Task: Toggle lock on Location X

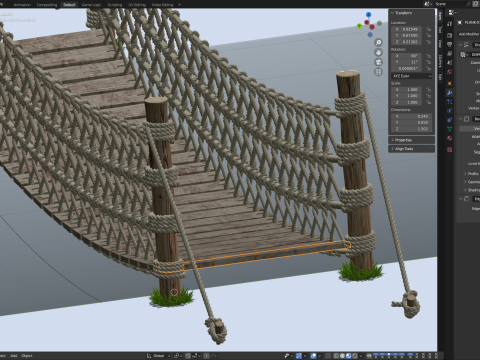Action: tap(428, 29)
